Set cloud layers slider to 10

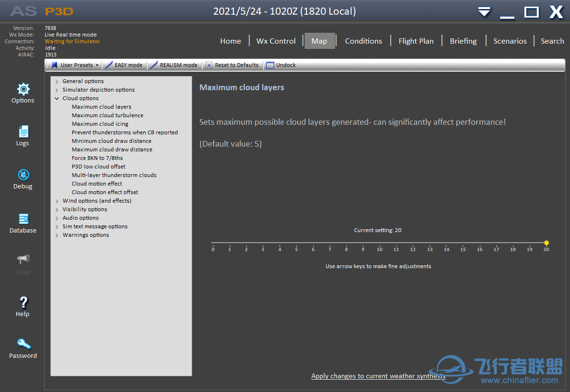click(x=380, y=243)
